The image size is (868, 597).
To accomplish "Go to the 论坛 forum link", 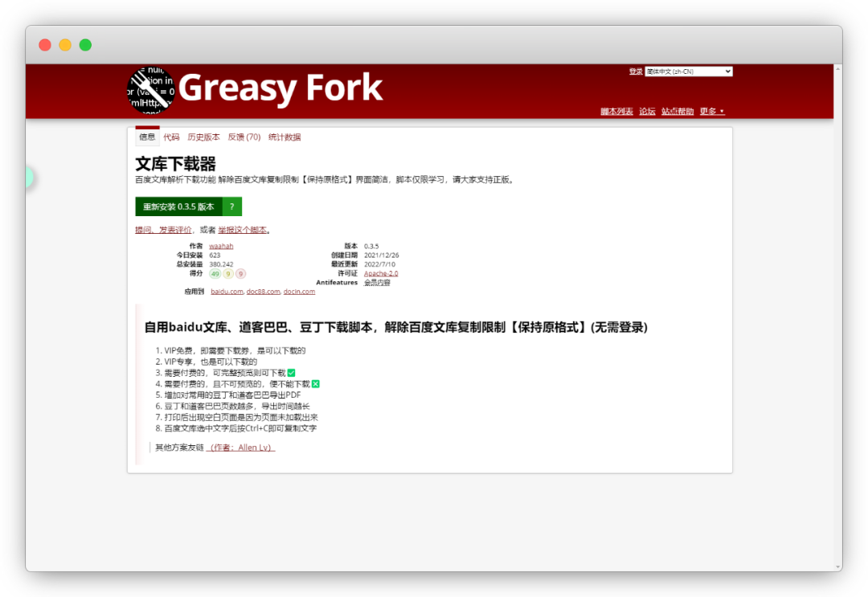I will tap(647, 111).
